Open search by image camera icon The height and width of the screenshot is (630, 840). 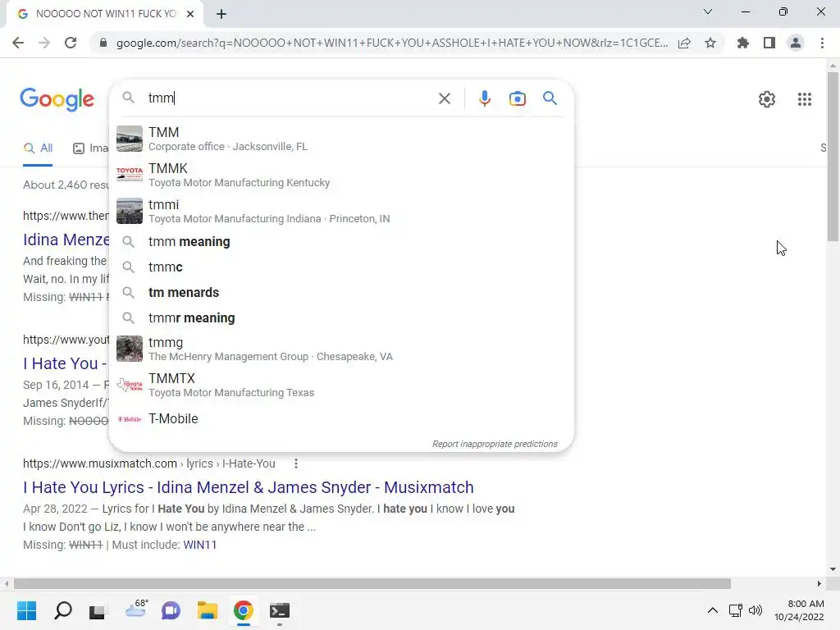(518, 98)
